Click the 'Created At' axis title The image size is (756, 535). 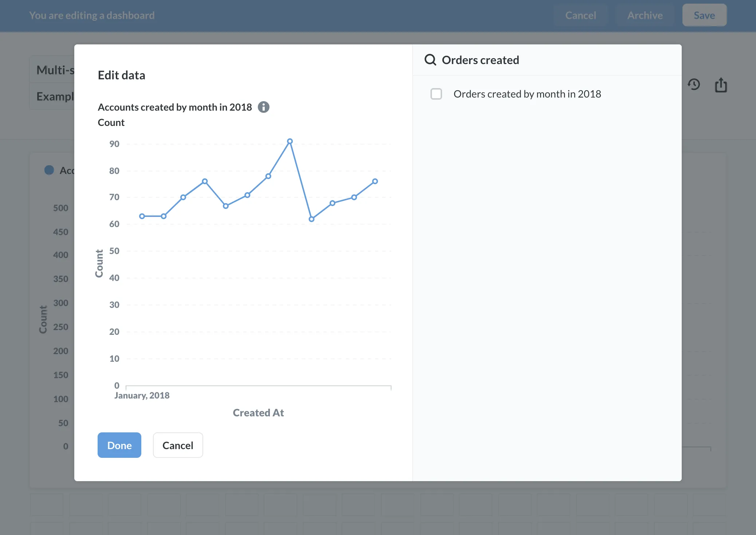coord(258,413)
